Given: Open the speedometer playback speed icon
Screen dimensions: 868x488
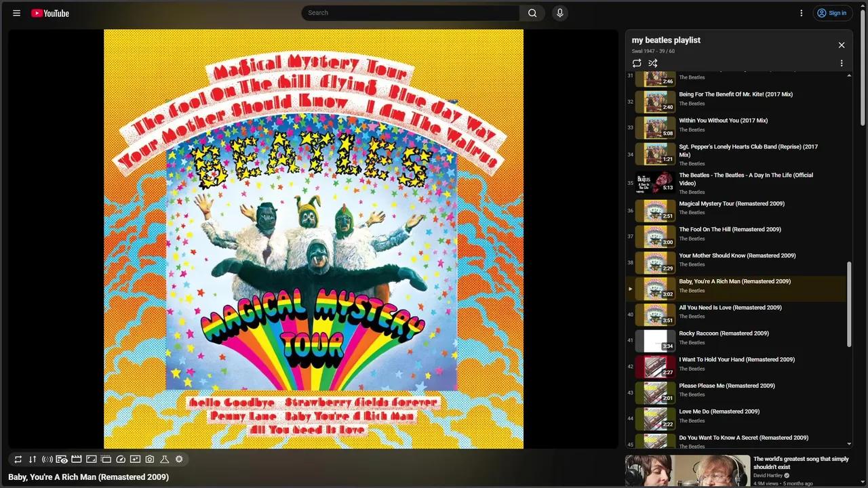Looking at the screenshot, I should point(121,460).
